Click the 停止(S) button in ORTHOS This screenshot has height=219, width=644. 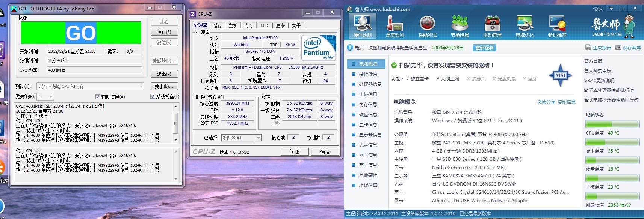(x=164, y=32)
